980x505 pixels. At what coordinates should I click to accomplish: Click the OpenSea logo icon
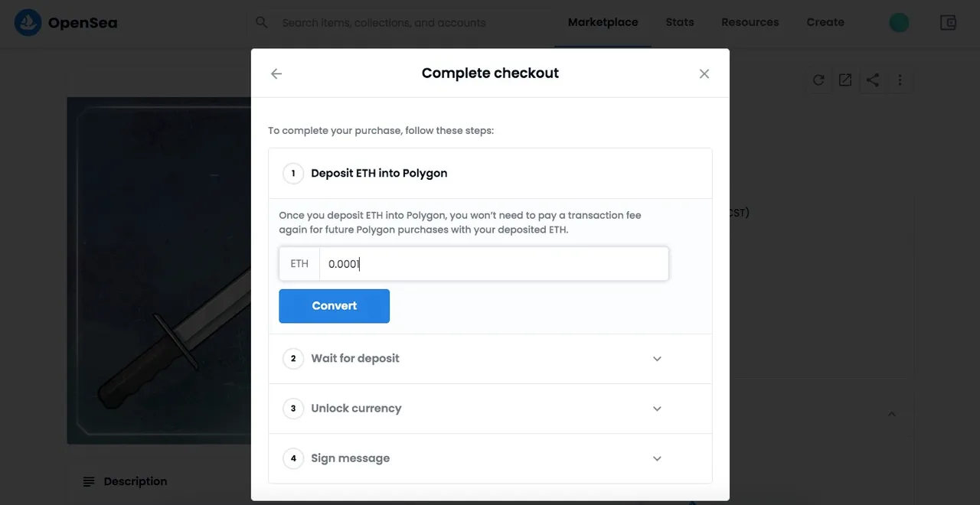click(x=28, y=23)
